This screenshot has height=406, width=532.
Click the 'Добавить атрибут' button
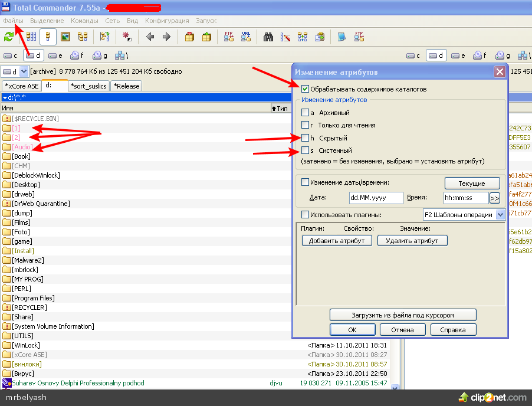click(x=337, y=241)
